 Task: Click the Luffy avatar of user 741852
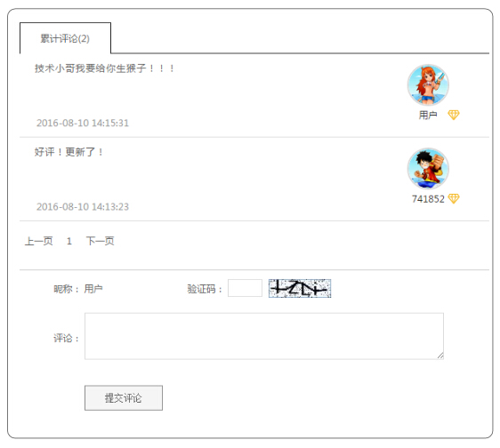[x=428, y=169]
